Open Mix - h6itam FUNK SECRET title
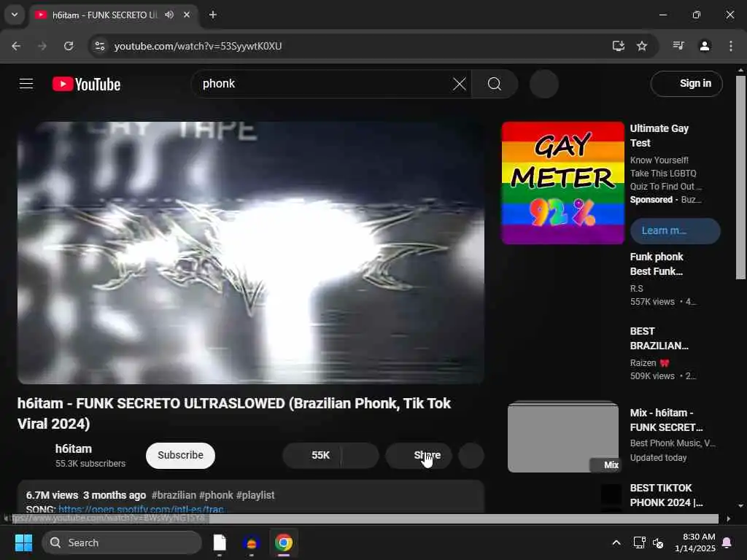Screen dimensions: 747x560 [x=666, y=420]
